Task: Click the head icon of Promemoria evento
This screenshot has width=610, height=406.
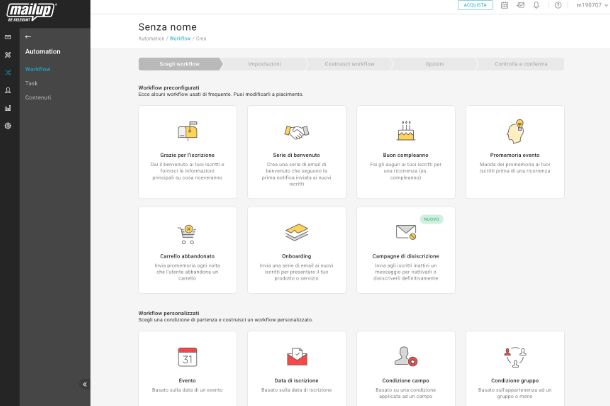Action: pyautogui.click(x=515, y=131)
